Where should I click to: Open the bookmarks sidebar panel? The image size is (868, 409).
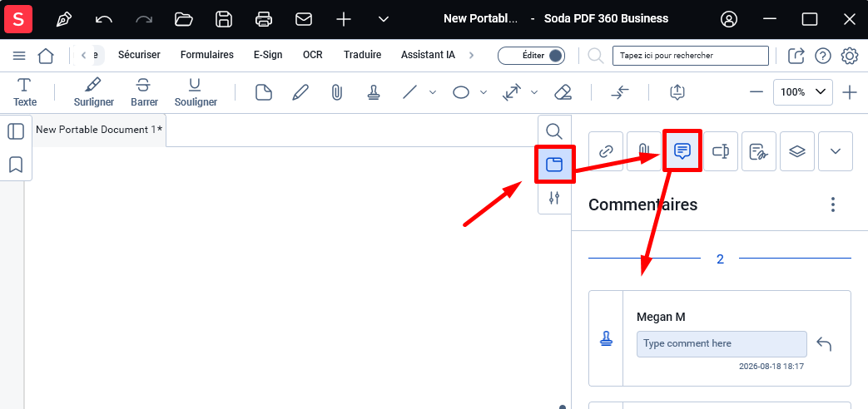click(16, 164)
